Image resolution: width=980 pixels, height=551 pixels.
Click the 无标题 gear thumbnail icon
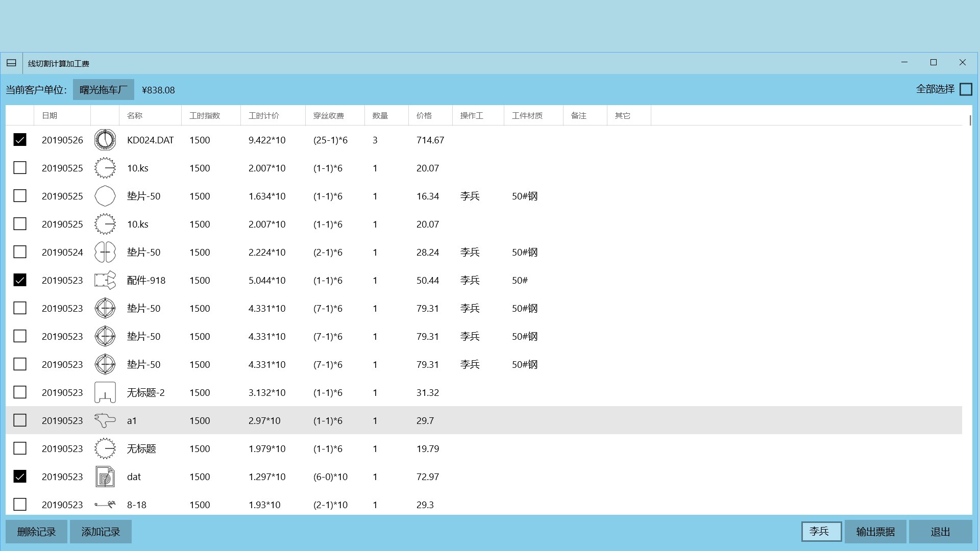(105, 448)
